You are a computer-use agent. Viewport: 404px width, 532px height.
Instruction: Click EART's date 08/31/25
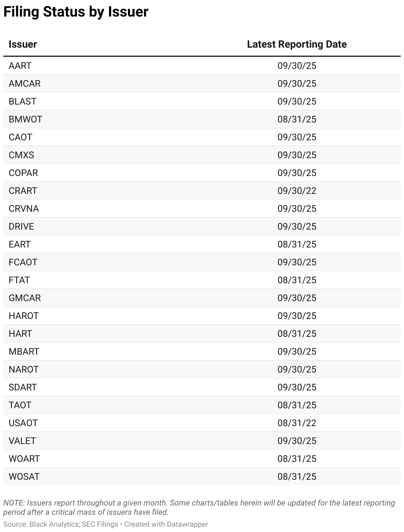click(x=297, y=244)
